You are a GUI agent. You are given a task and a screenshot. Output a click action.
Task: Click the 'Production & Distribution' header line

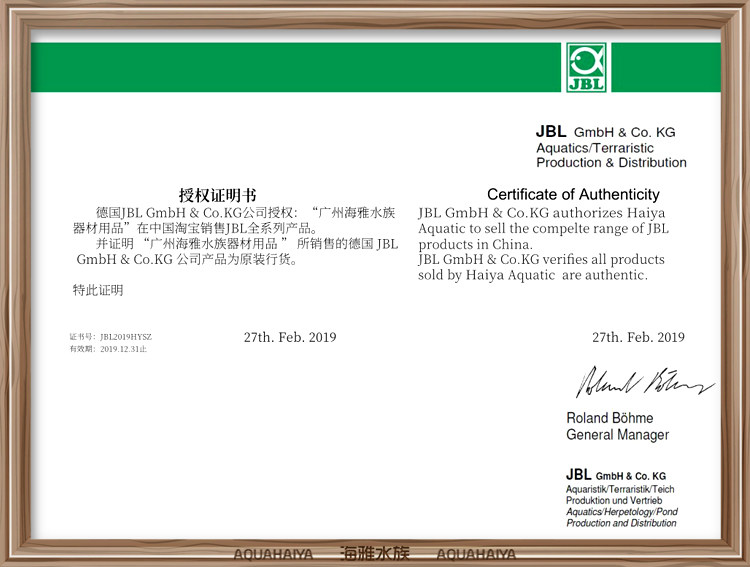point(611,163)
